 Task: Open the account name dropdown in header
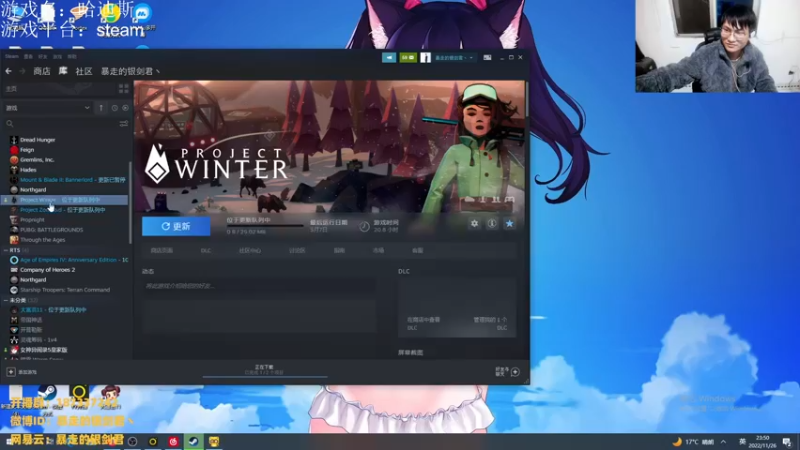(454, 58)
